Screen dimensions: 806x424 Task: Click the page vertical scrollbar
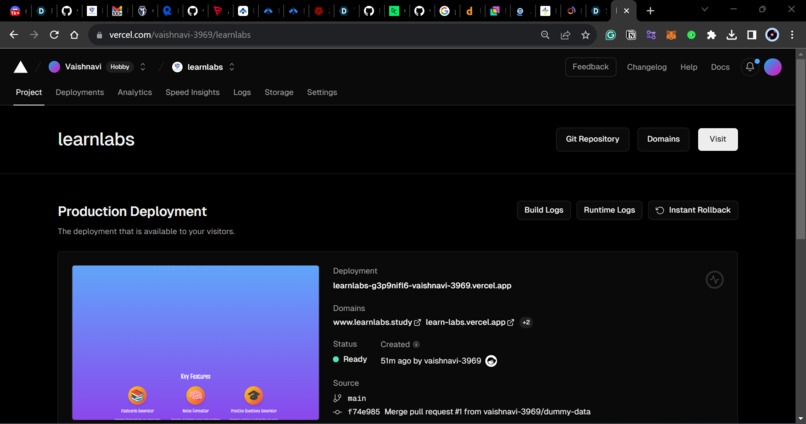pyautogui.click(x=800, y=149)
